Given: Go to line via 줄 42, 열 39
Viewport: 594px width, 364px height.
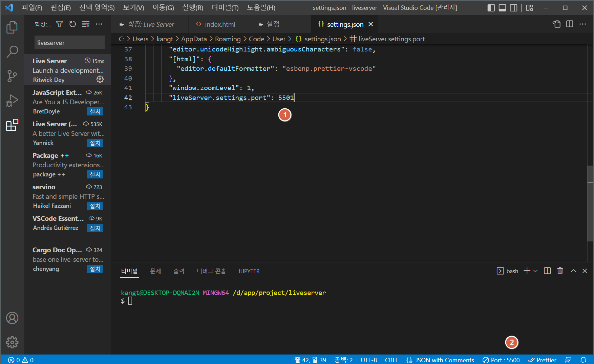Looking at the screenshot, I should coord(310,360).
